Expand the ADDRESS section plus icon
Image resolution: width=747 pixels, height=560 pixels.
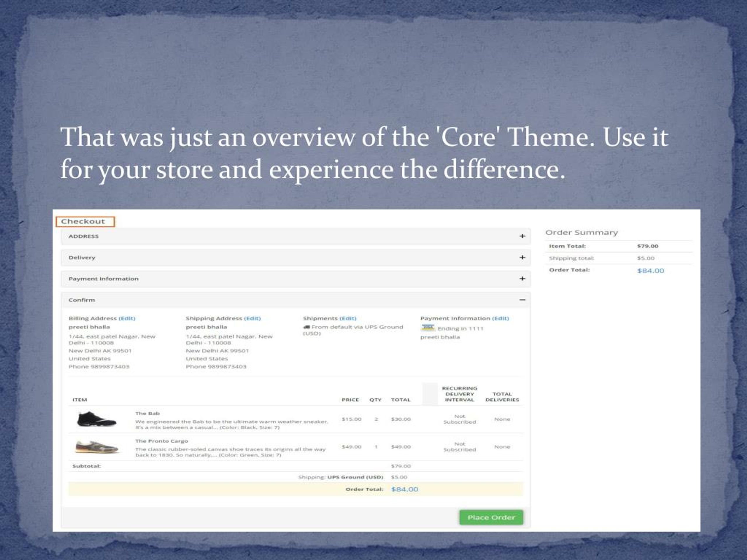click(x=522, y=236)
